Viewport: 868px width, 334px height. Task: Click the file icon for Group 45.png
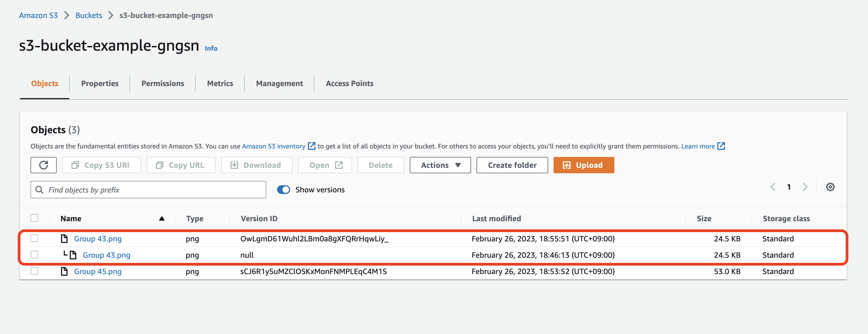[64, 271]
